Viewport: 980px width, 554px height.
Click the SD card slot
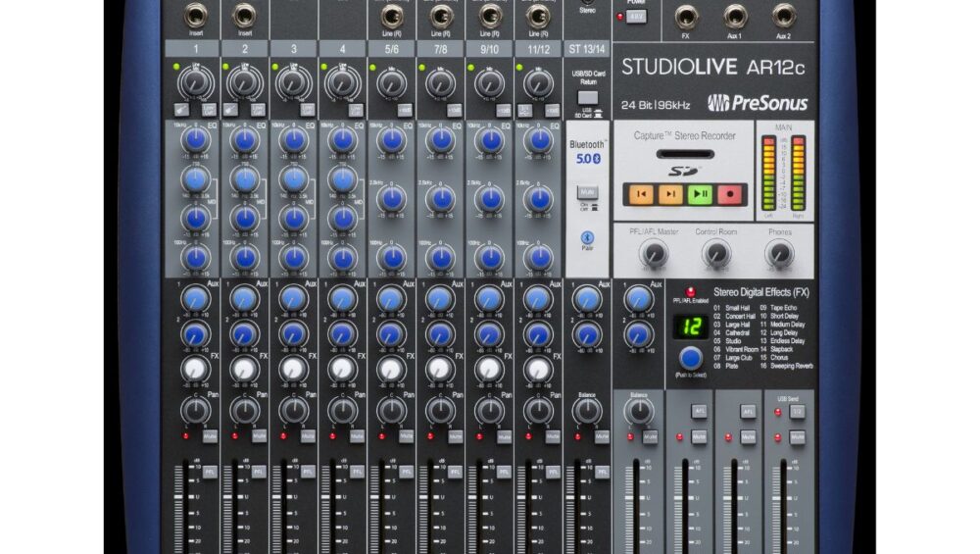pyautogui.click(x=685, y=155)
